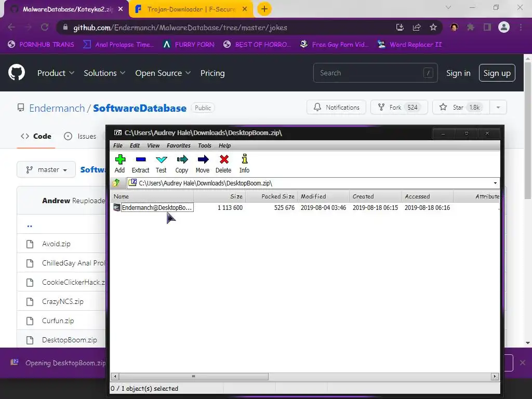Expand the Product dropdown on GitHub

[56, 73]
